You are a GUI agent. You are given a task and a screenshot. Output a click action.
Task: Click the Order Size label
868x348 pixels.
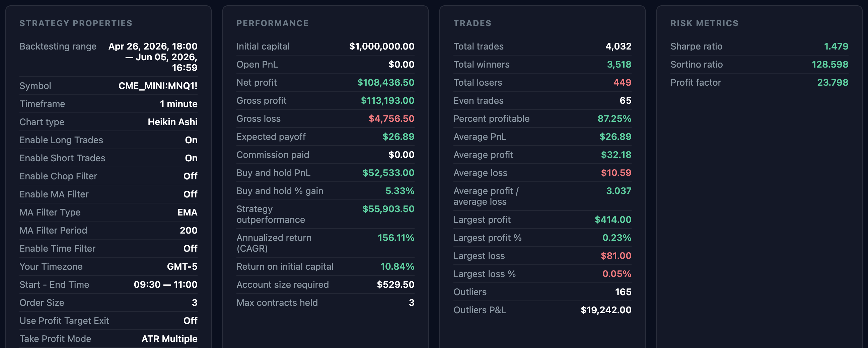[x=42, y=302]
